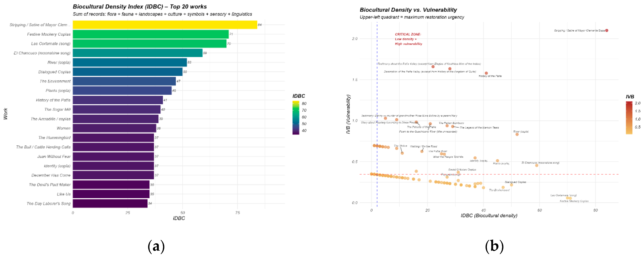Click the 'IDBC' x-axis title under bar chart
644x258 pixels.
tap(179, 219)
